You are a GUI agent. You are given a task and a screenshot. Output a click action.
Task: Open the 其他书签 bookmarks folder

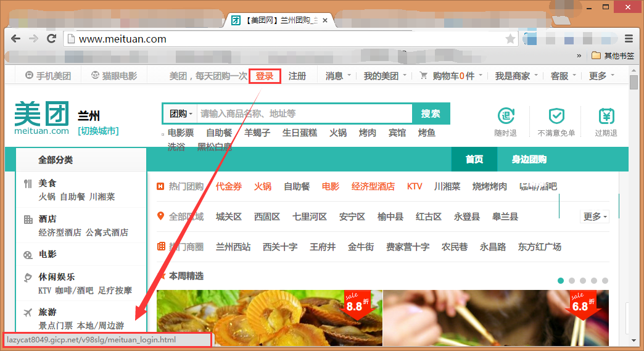point(613,56)
